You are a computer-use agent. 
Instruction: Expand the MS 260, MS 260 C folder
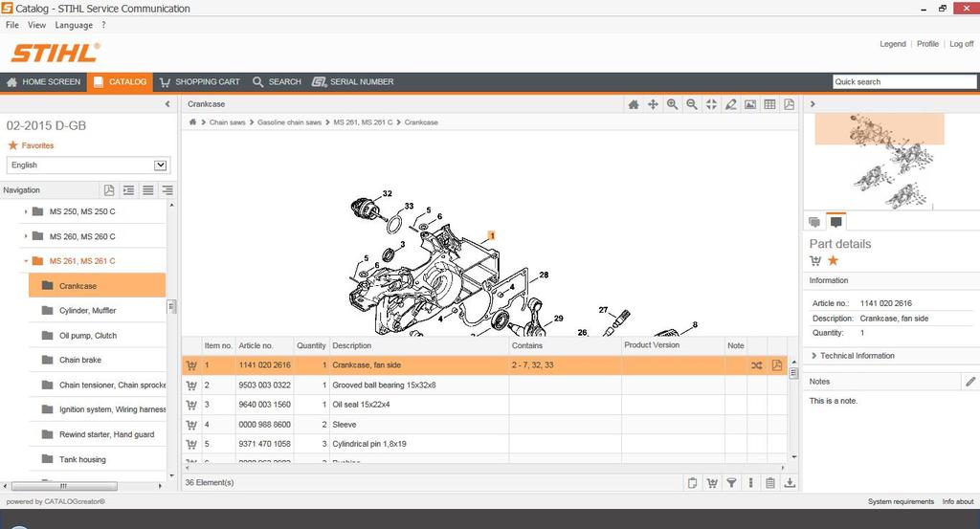(26, 236)
